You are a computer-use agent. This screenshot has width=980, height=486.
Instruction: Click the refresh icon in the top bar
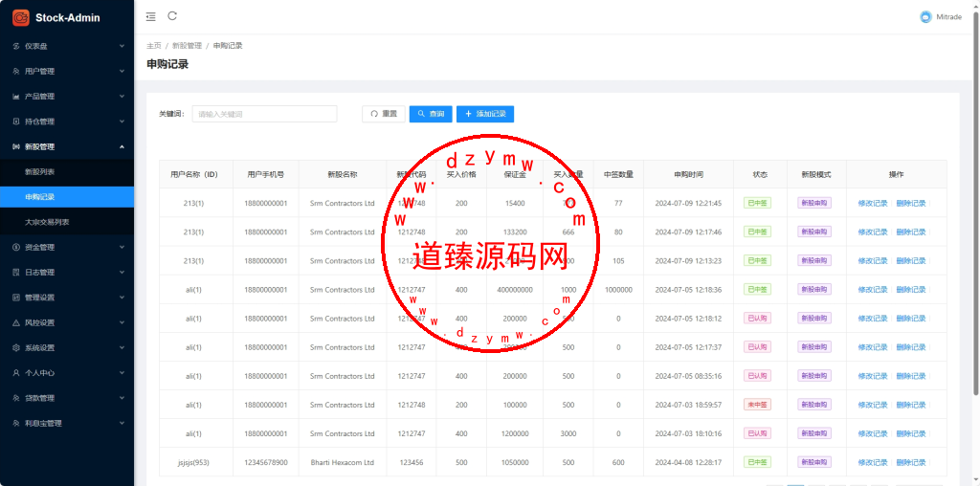(172, 16)
